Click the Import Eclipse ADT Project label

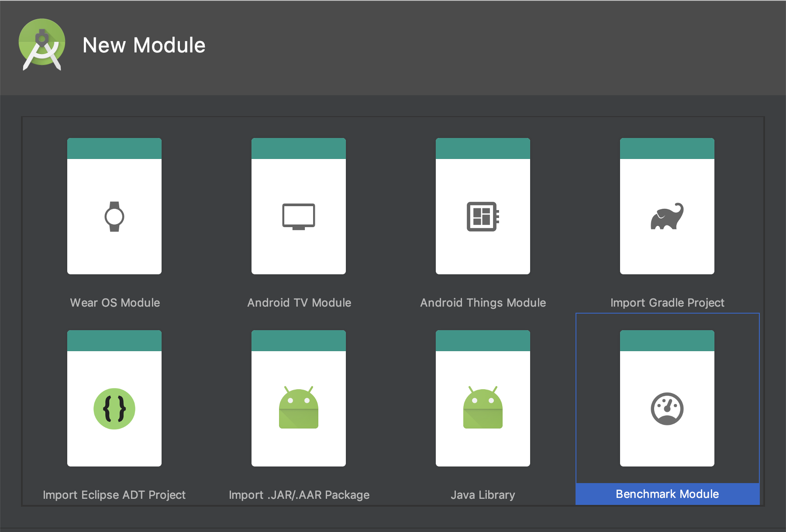114,495
